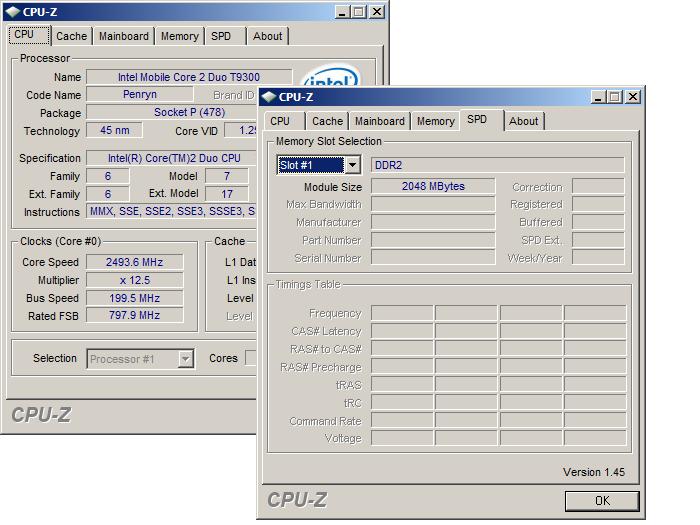Click the Socket P (478) package value
Screen dimensions: 700x525
(x=172, y=112)
